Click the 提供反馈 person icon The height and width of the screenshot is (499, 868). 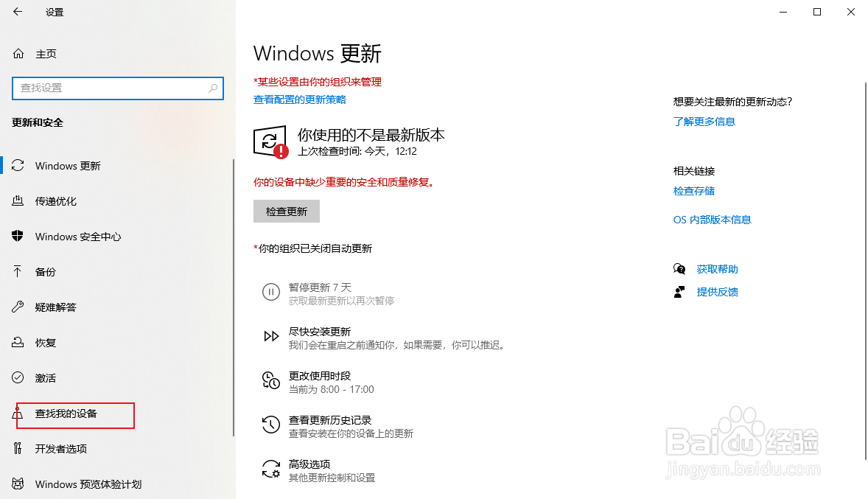(679, 292)
